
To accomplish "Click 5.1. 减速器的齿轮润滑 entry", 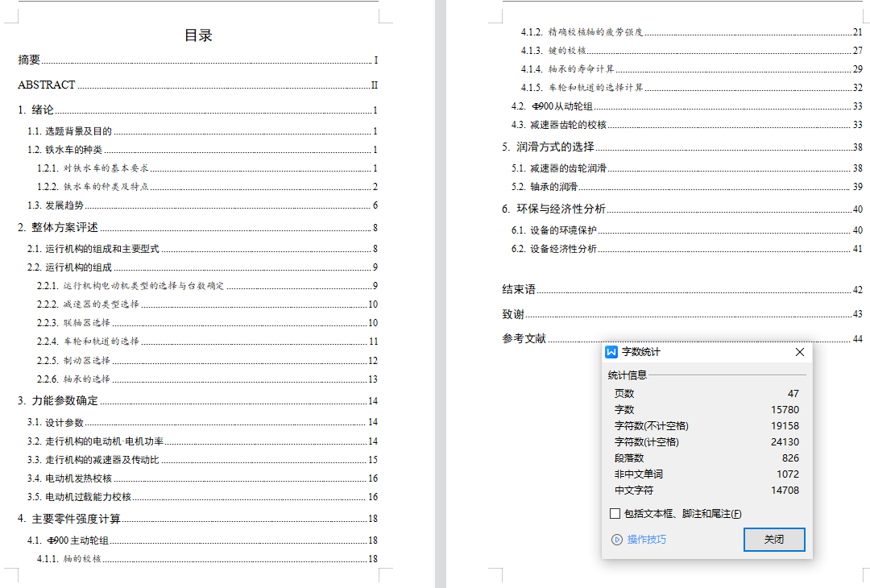I will pyautogui.click(x=687, y=168).
